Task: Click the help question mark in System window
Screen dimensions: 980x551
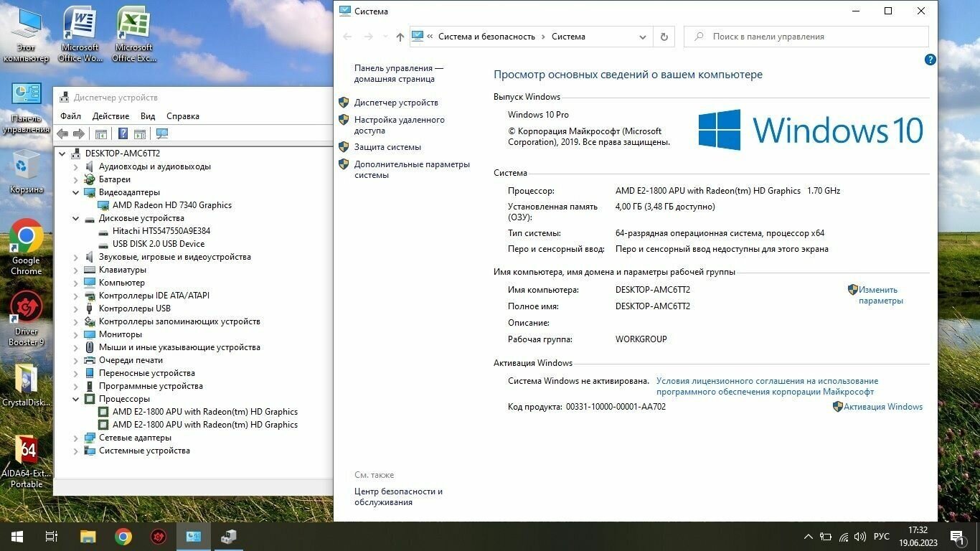Action: [930, 60]
